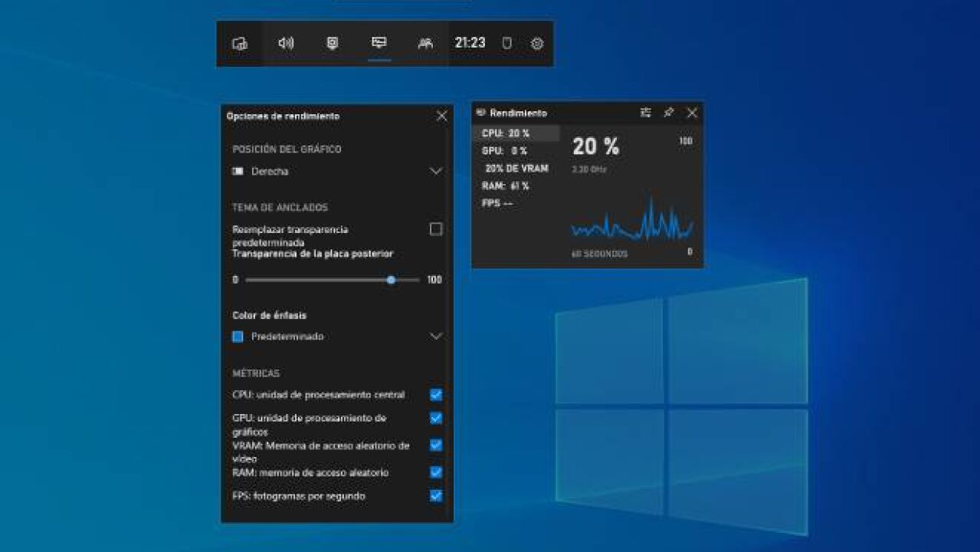
Task: Uncheck the VRAM metric checkbox
Action: click(x=436, y=445)
